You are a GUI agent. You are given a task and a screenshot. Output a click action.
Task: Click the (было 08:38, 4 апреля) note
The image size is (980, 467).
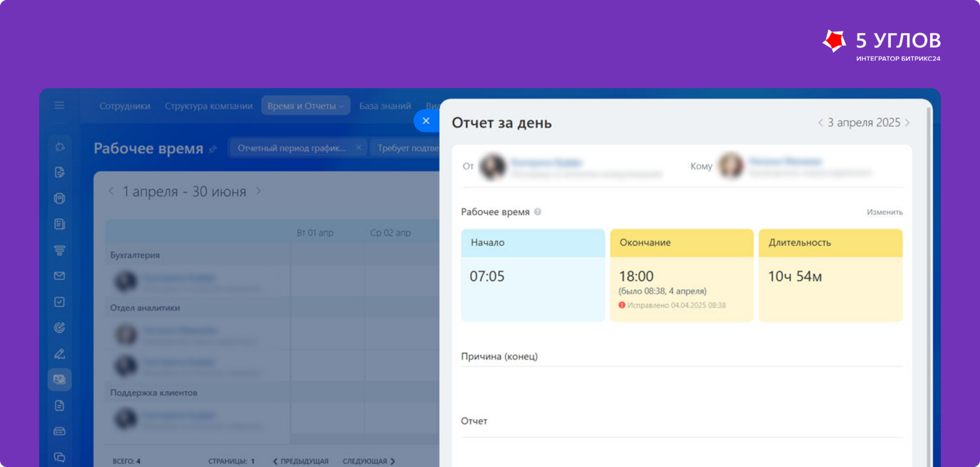(663, 291)
